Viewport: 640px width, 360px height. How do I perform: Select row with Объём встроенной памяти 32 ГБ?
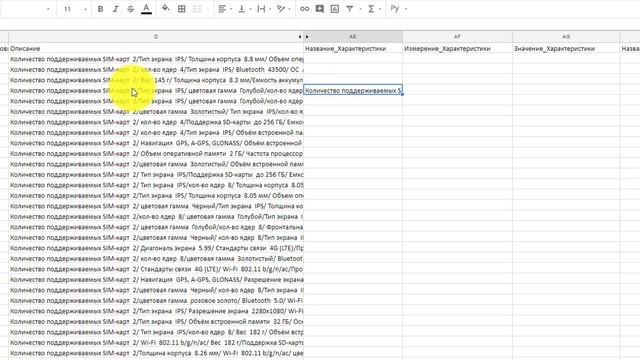click(x=156, y=322)
